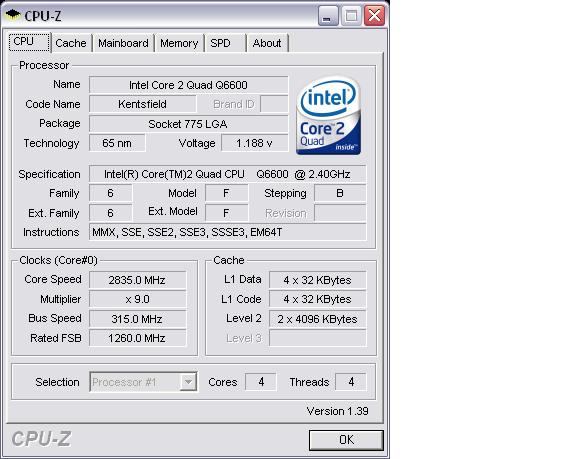This screenshot has width=576, height=459.
Task: Open the Mainboard tab
Action: pos(123,43)
